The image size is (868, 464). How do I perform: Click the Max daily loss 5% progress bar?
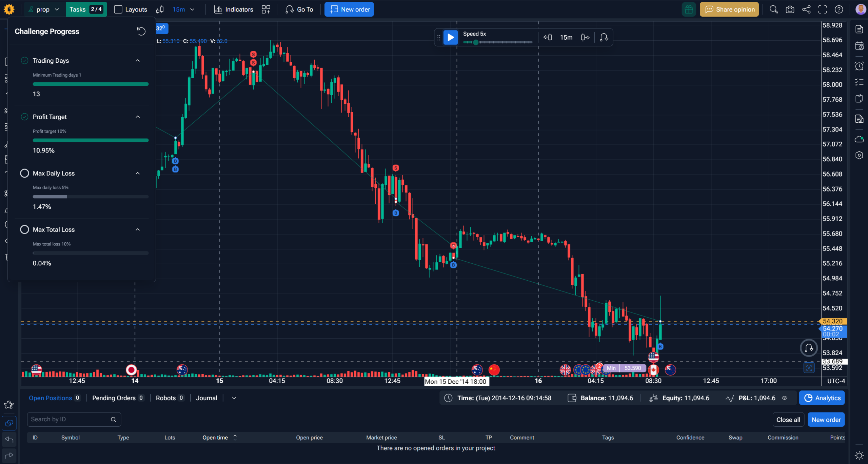pyautogui.click(x=91, y=197)
